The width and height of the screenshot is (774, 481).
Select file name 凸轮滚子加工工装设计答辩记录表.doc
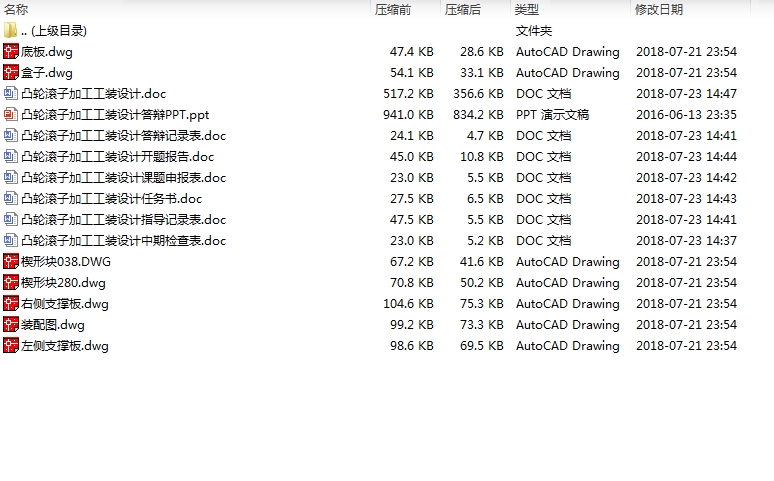coord(123,136)
